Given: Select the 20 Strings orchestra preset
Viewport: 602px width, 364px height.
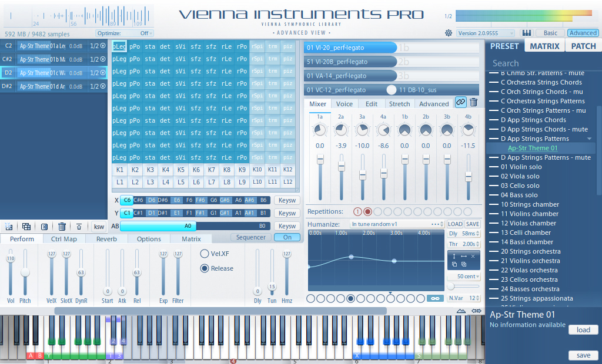Looking at the screenshot, I should [530, 251].
